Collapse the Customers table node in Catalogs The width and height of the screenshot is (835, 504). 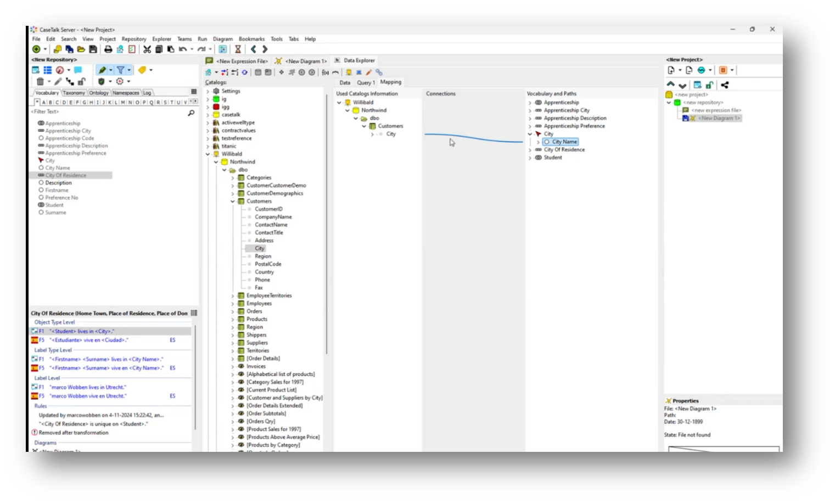pos(233,201)
